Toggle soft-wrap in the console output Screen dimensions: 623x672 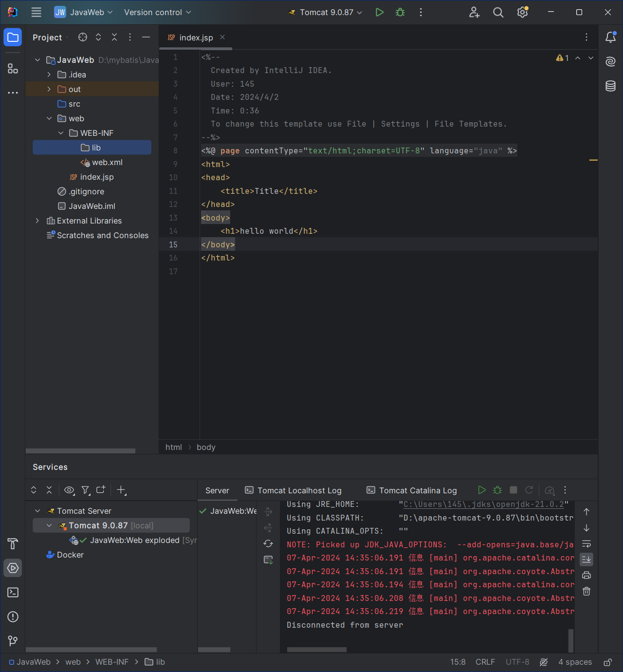[x=586, y=543]
